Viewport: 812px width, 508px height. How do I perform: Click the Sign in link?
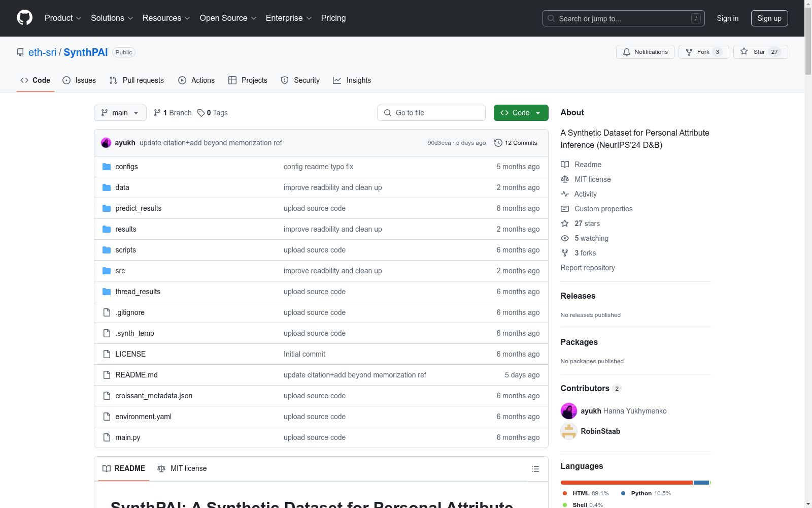click(x=727, y=18)
